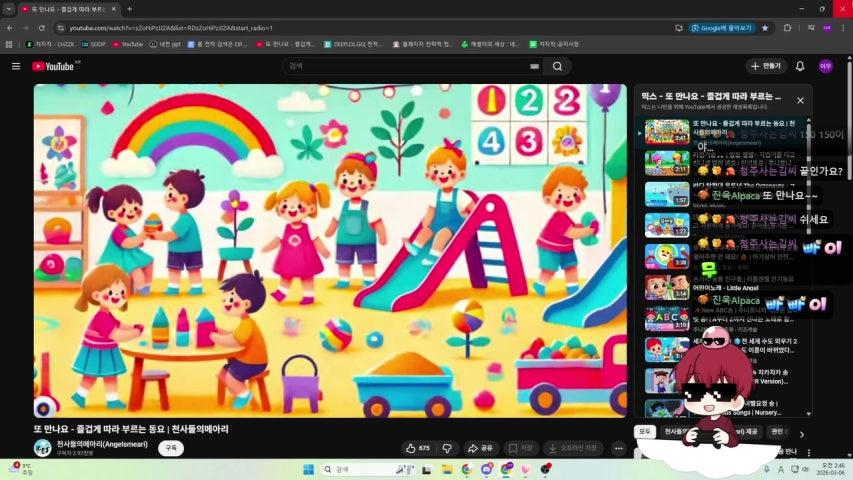Bookmark this page with the star icon
Screen dimensions: 853x480
[765, 28]
